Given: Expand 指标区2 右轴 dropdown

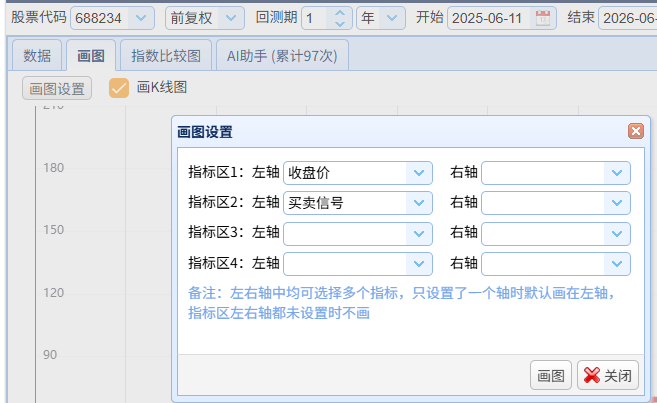Looking at the screenshot, I should 617,203.
